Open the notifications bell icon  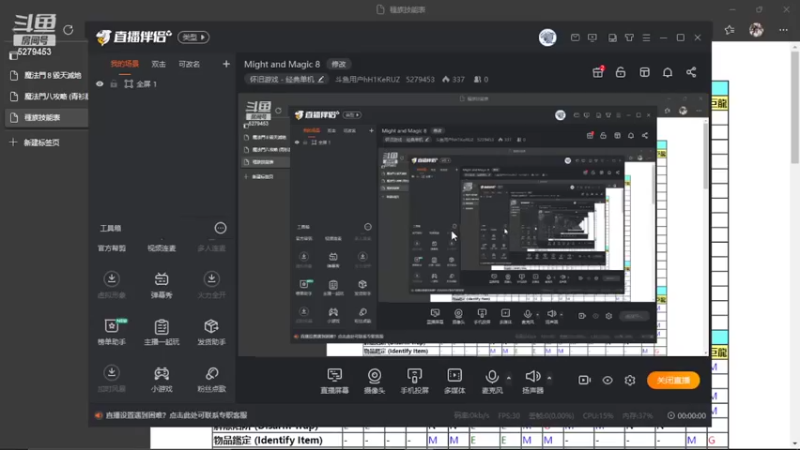tap(667, 72)
